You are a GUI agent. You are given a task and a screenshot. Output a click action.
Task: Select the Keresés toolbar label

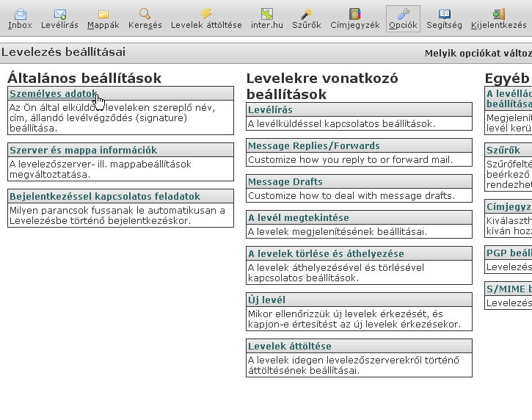point(145,25)
